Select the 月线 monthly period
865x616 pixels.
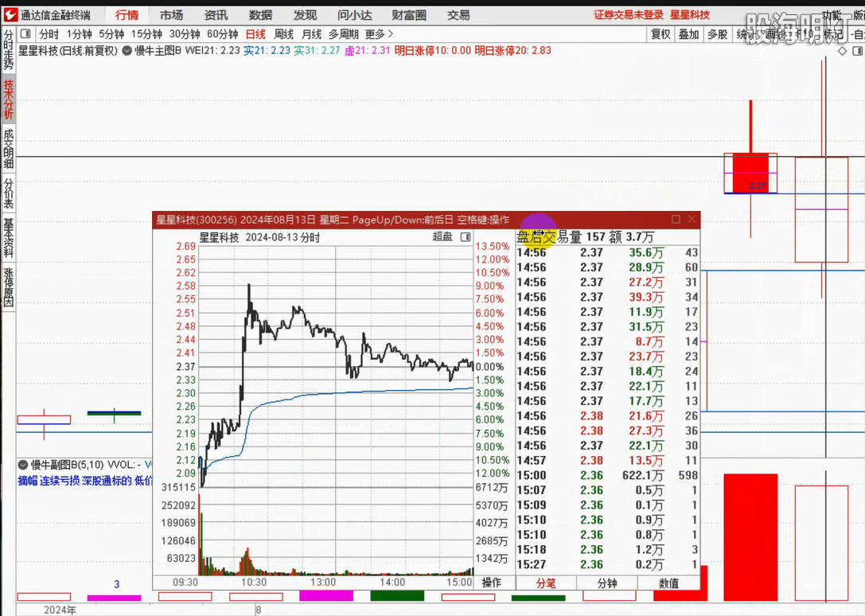[312, 34]
